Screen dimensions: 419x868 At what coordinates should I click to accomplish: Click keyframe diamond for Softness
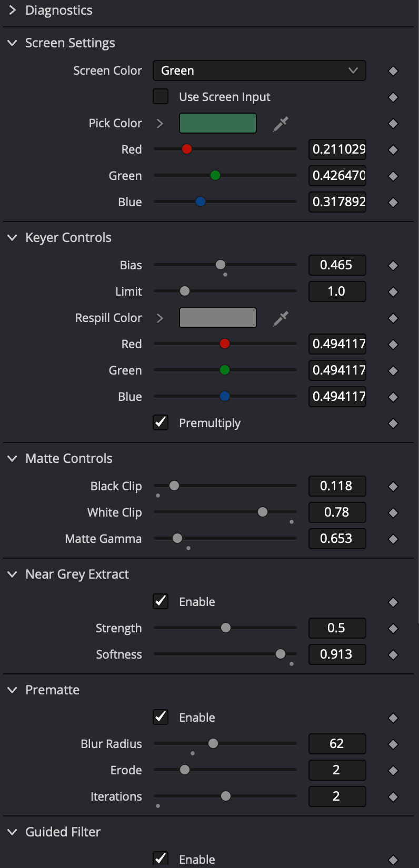(x=393, y=655)
